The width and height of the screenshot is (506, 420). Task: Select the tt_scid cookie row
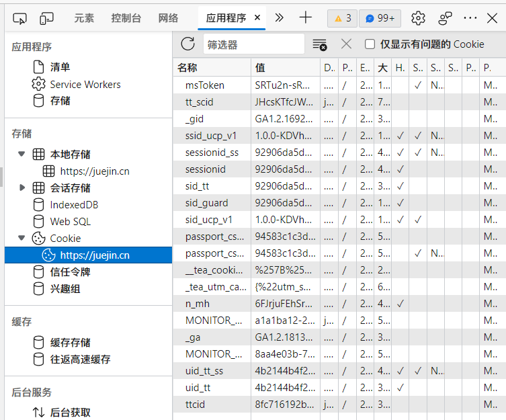click(339, 102)
